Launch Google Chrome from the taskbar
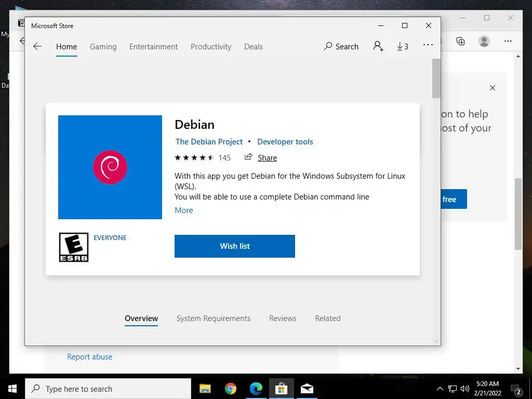This screenshot has width=532, height=399. (230, 389)
